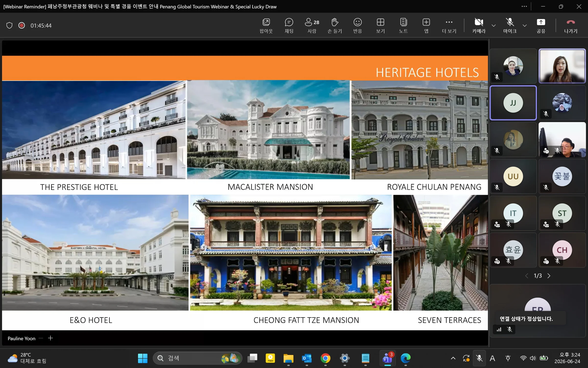
Task: Open the 채팅 chat panel
Action: click(x=289, y=25)
